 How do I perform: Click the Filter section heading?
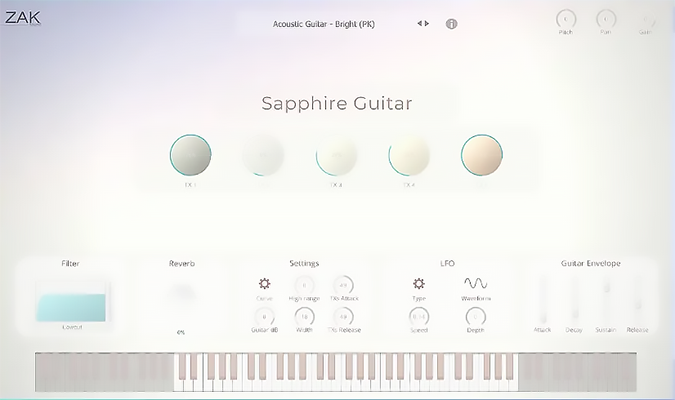coord(70,263)
